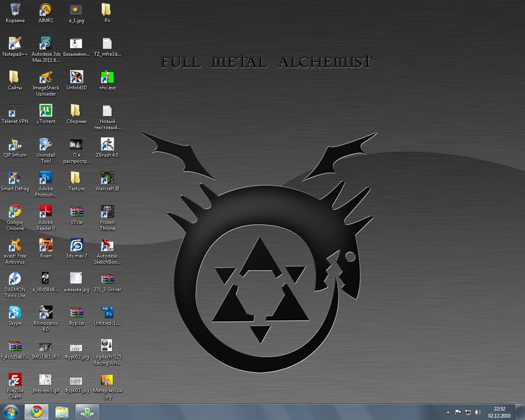Select the AIMP2 desktop shortcut
Screen dimensions: 525x420
click(x=46, y=10)
